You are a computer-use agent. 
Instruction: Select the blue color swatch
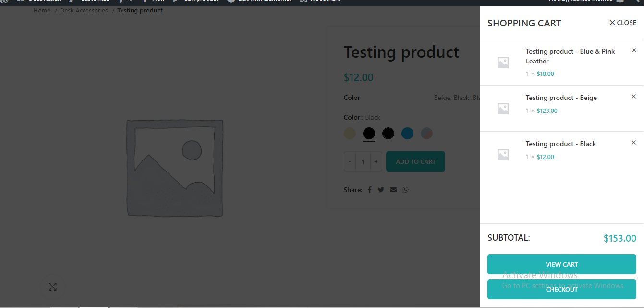[x=407, y=134]
